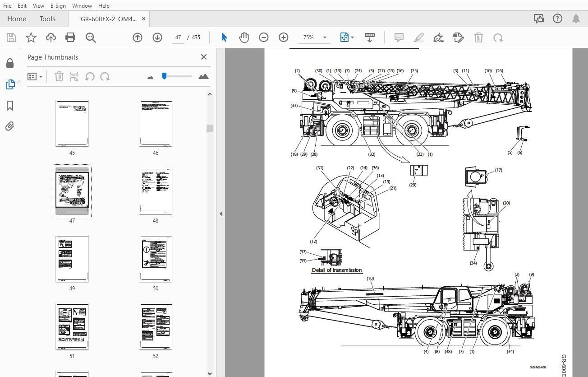Click the Edit PDF stamp icon
Image resolution: width=588 pixels, height=377 pixels.
(459, 37)
